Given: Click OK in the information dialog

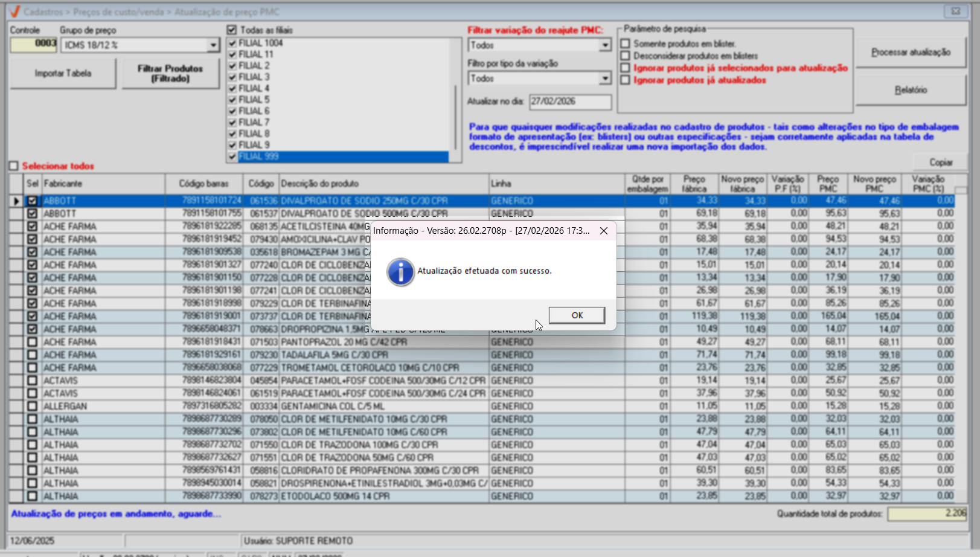Looking at the screenshot, I should [577, 315].
